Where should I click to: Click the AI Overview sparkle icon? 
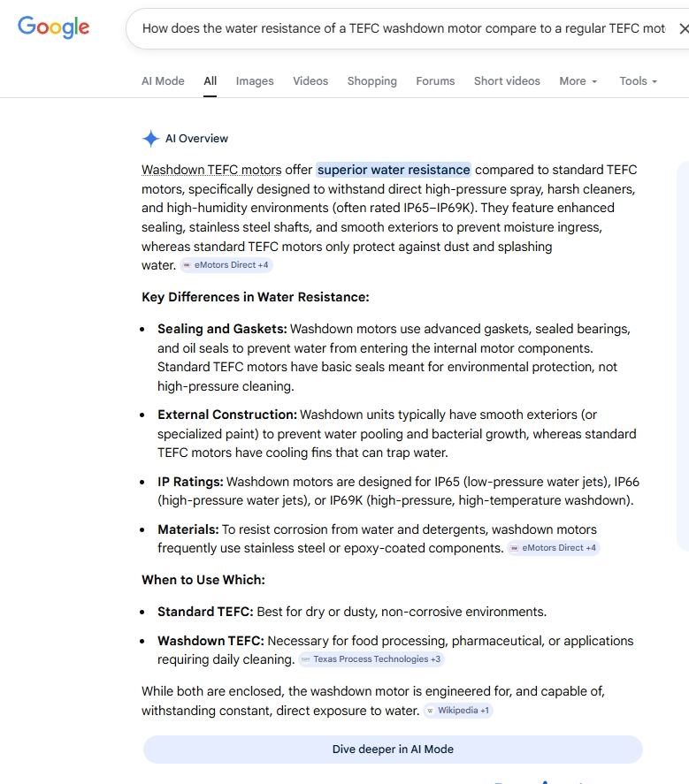click(x=150, y=139)
